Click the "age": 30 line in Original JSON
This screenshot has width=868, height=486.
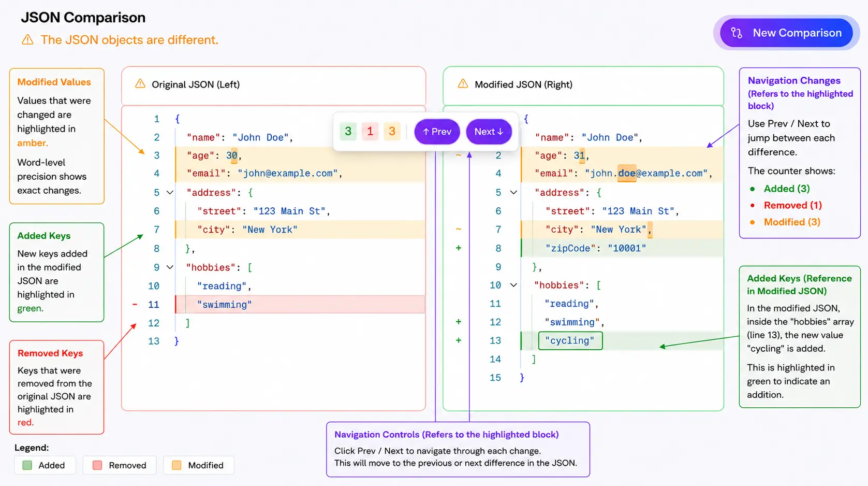point(300,155)
